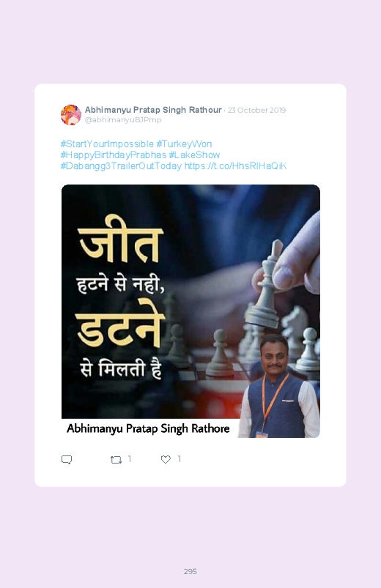
Task: Open the round profile avatar picture
Action: pyautogui.click(x=71, y=115)
